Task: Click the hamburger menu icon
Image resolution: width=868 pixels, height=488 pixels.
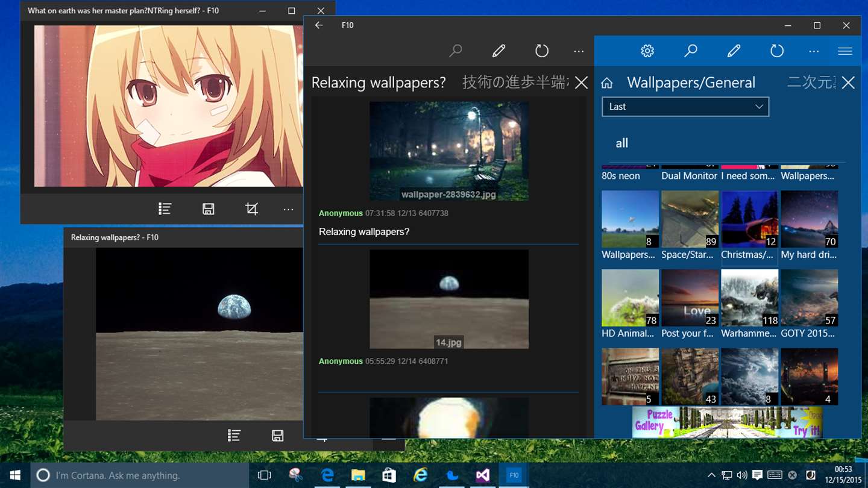Action: (x=844, y=51)
